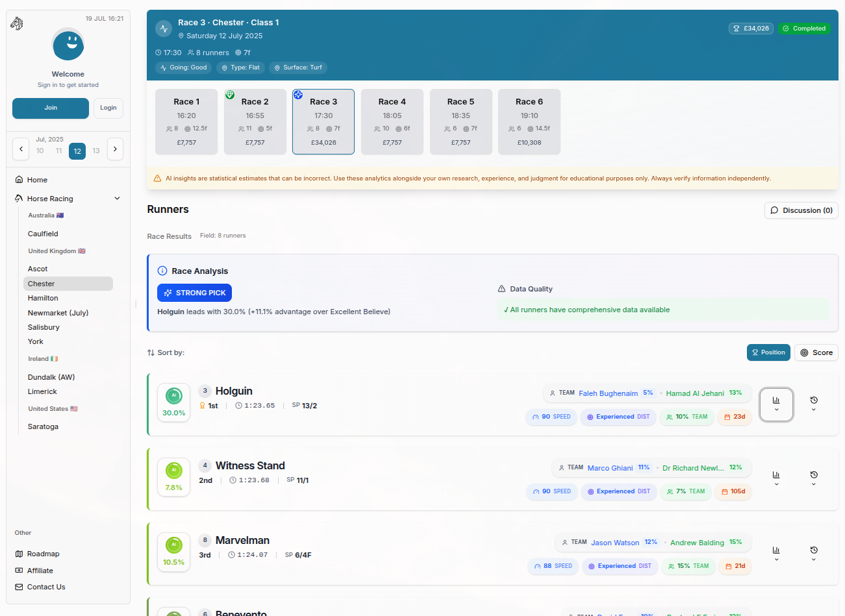
Task: Open jockey Faleh Bughenaim link
Action: pyautogui.click(x=608, y=393)
